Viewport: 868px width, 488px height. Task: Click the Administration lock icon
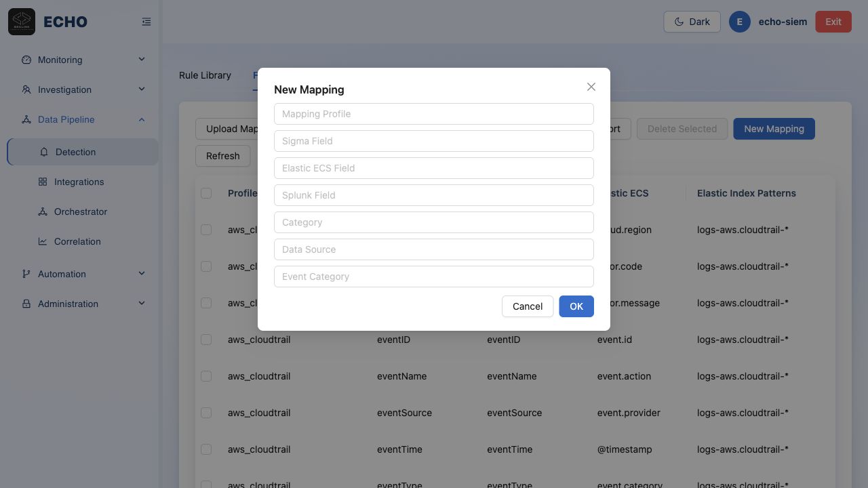[26, 304]
